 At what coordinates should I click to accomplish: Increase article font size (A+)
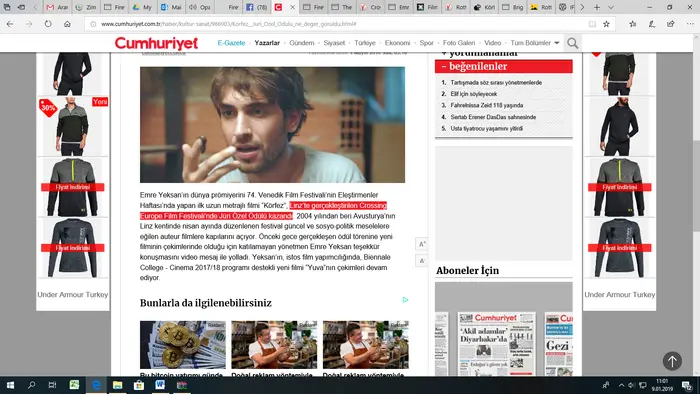421,244
